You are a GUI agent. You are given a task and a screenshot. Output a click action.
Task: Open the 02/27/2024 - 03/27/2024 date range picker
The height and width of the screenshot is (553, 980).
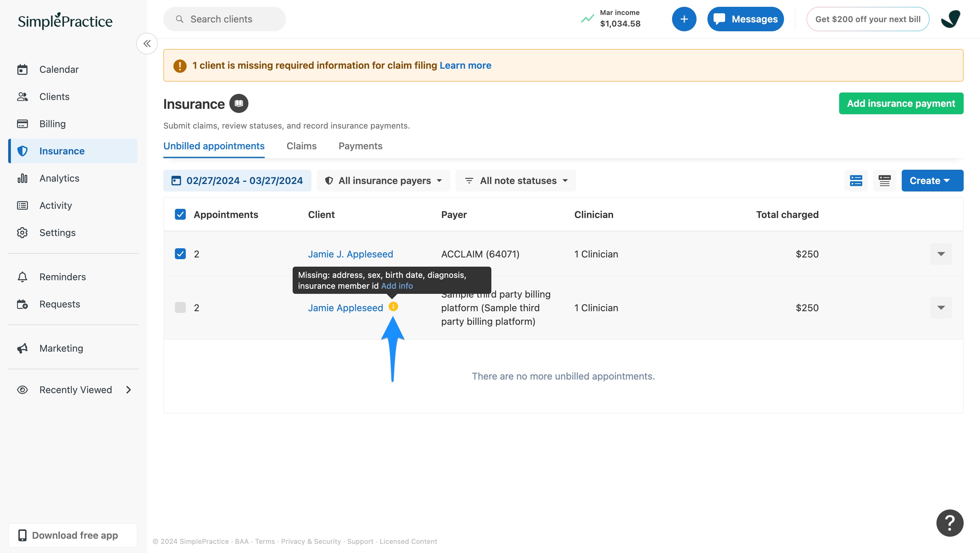(x=237, y=181)
